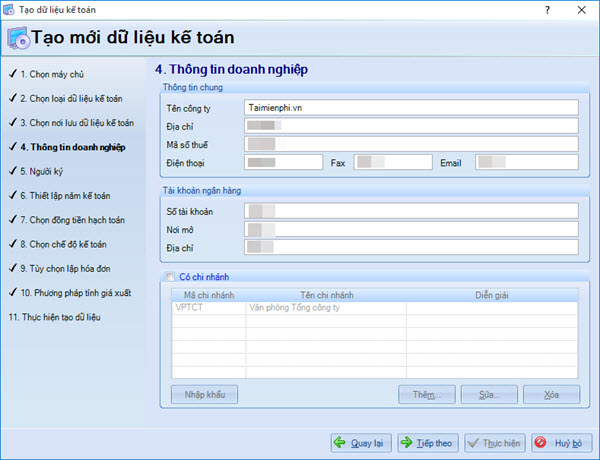The width and height of the screenshot is (600, 460).
Task: Click the title bar app icon
Action: tap(10, 9)
